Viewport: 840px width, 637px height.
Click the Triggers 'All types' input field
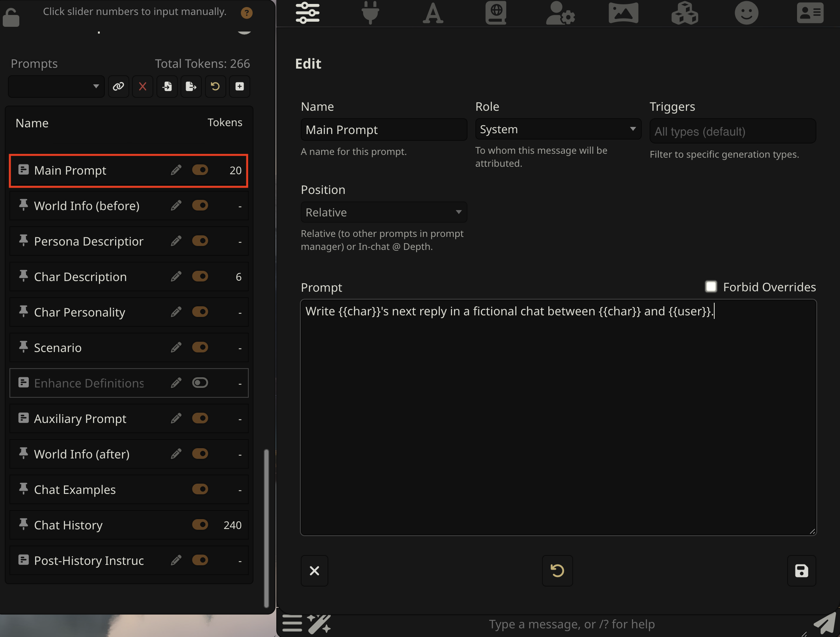(x=732, y=131)
